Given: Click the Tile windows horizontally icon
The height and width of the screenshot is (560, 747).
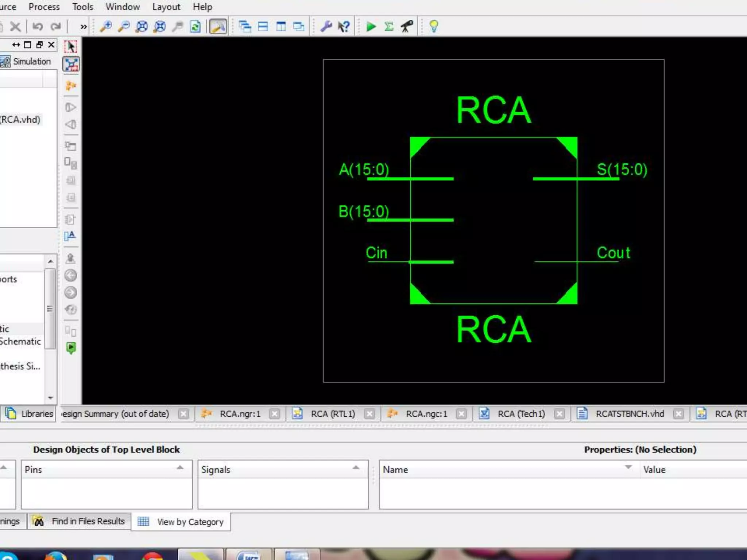Looking at the screenshot, I should [x=263, y=26].
